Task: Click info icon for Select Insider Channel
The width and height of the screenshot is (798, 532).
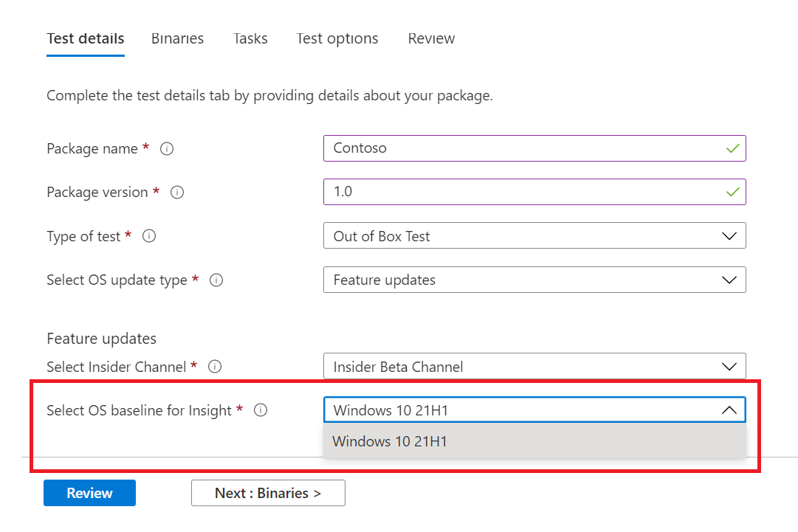Action: [215, 367]
